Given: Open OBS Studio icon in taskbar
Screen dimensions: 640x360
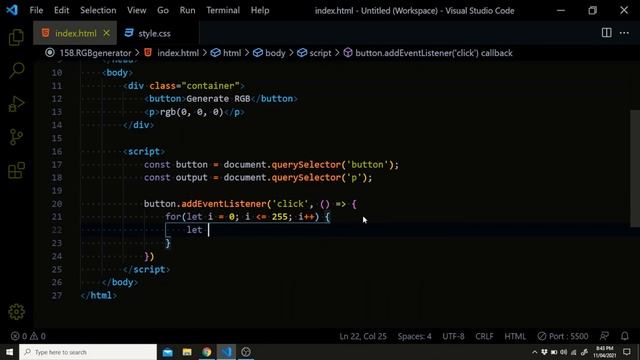Looking at the screenshot, I should [246, 352].
